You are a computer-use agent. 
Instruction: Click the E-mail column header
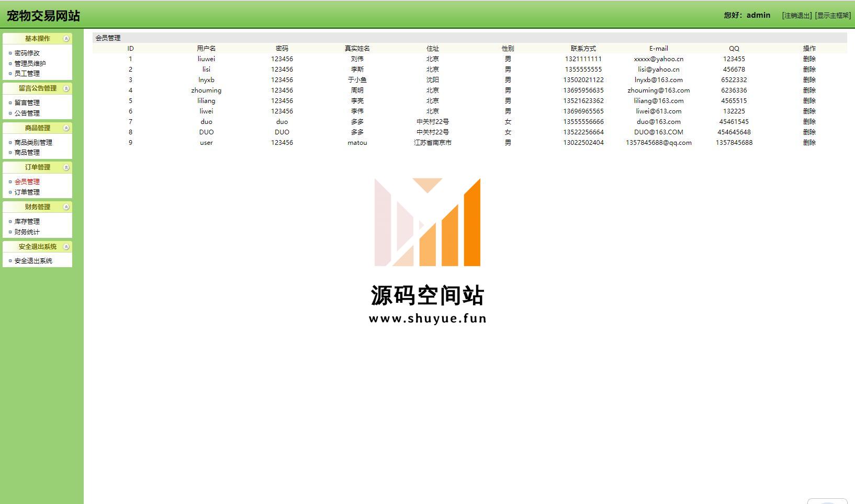659,48
